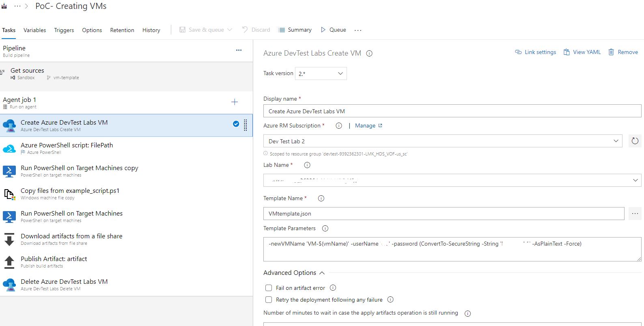The image size is (644, 326).
Task: Edit the Template Parameters text area
Action: tap(452, 249)
